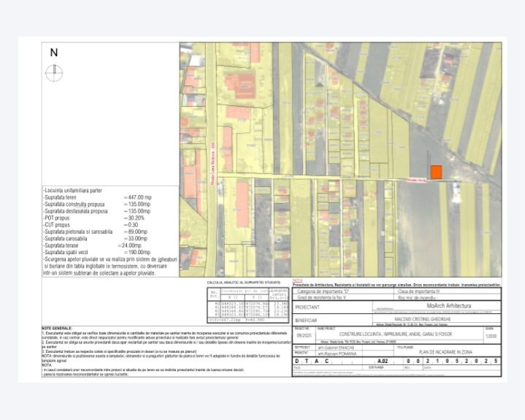The height and width of the screenshot is (420, 525).
Task: Click the 'BENEFICIAR' label
Action: click(x=306, y=321)
